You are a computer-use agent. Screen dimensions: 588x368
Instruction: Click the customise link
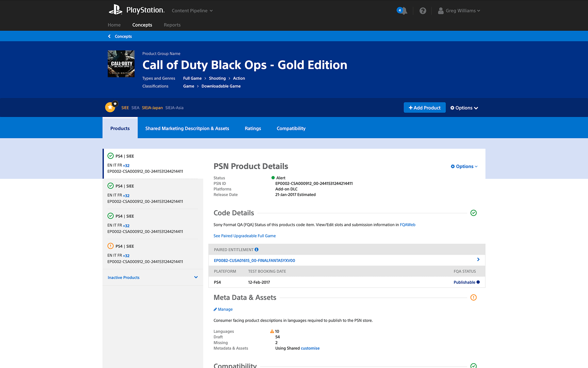point(310,348)
